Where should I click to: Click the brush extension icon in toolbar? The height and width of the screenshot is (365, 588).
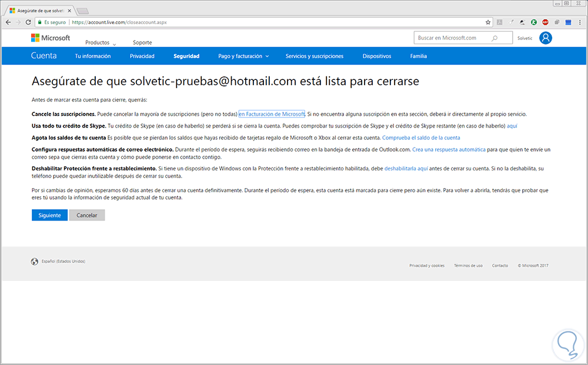click(x=511, y=22)
